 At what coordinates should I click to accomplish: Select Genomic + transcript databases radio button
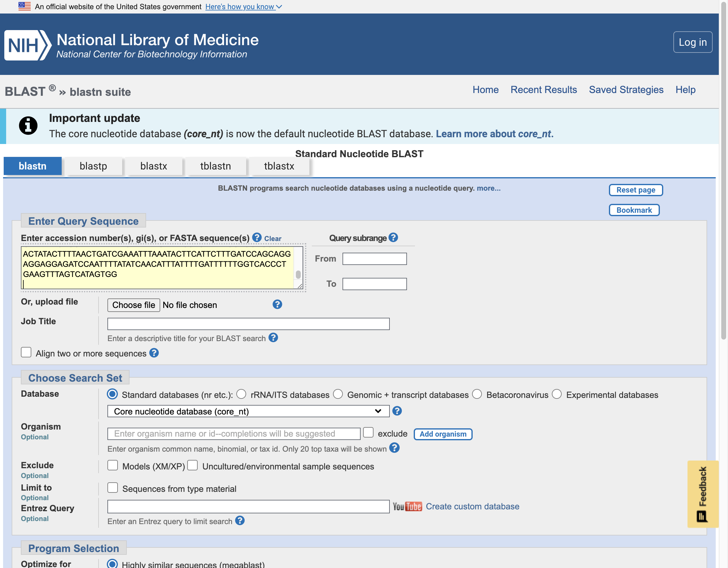(x=338, y=394)
